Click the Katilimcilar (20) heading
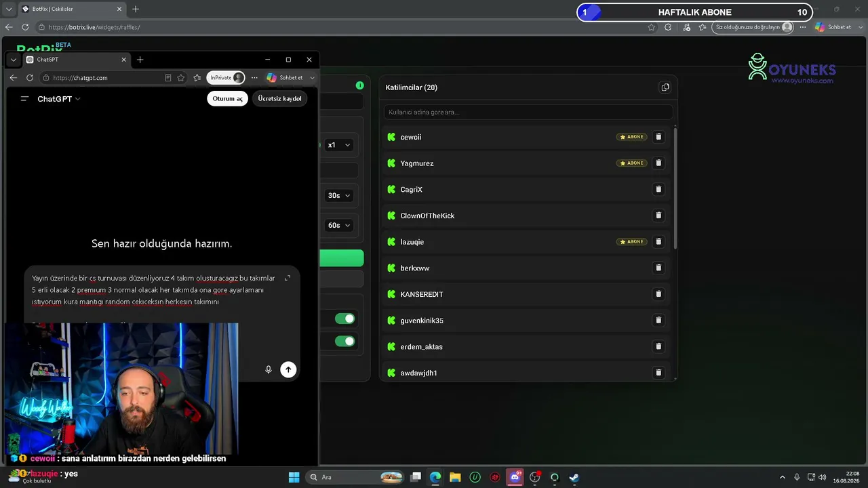 (411, 87)
